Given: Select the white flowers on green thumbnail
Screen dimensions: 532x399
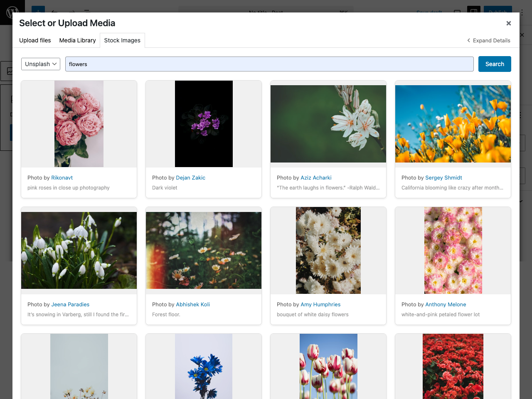Looking at the screenshot, I should tap(328, 124).
